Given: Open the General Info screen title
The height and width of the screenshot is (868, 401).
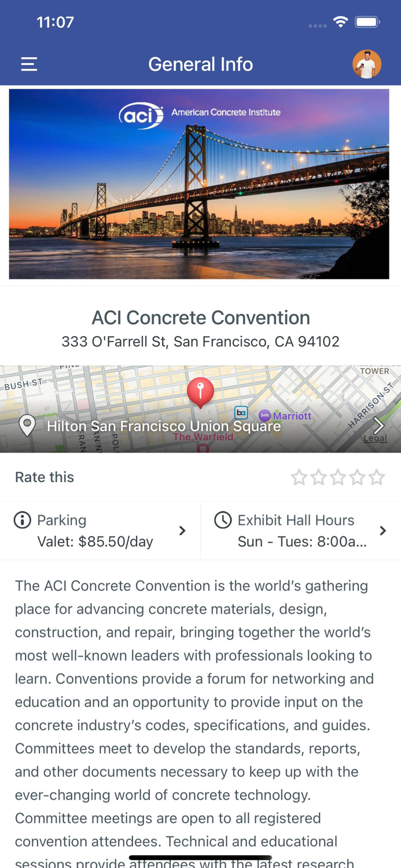Looking at the screenshot, I should (200, 64).
